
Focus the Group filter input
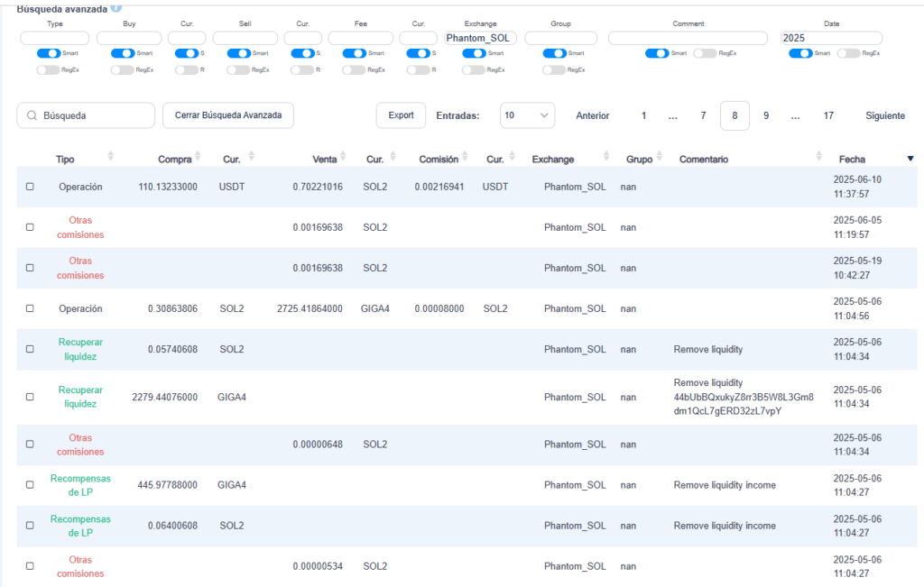pos(561,38)
